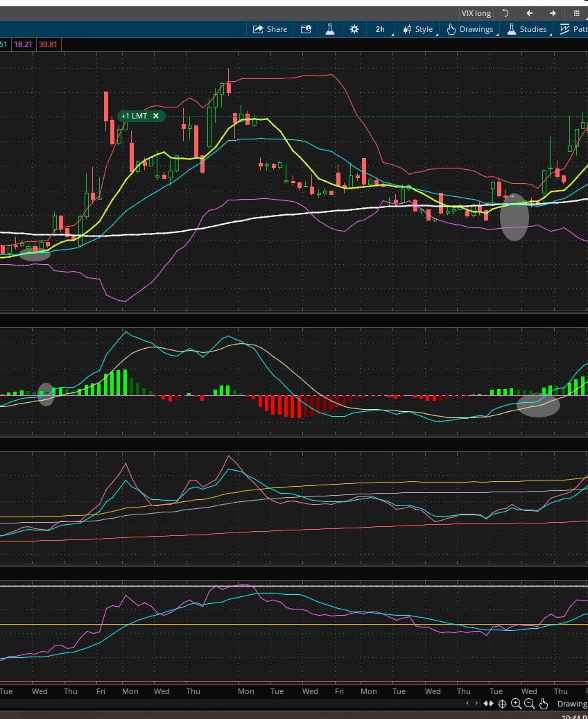
Task: Toggle the pan hand drawing tool
Action: point(544,704)
